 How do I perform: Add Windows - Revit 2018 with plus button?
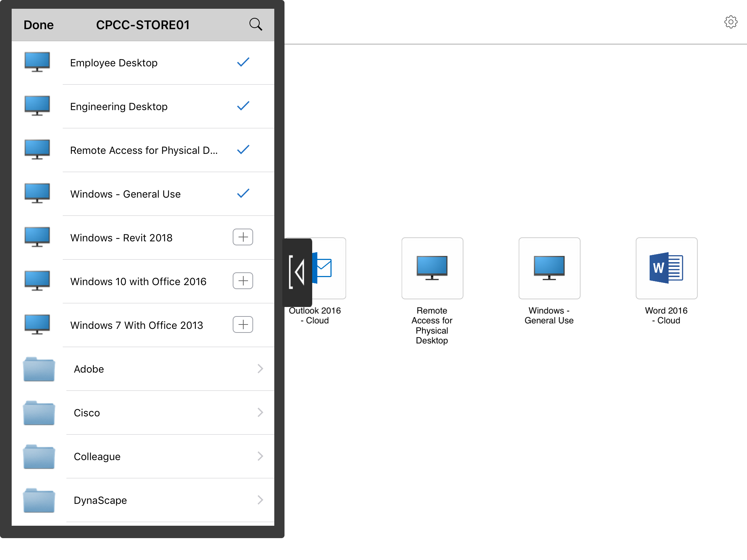(243, 237)
